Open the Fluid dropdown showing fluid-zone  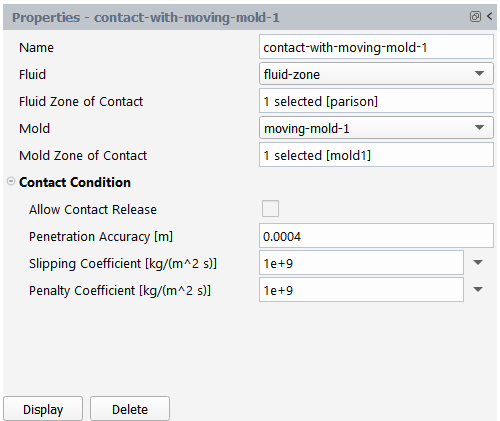click(x=376, y=74)
